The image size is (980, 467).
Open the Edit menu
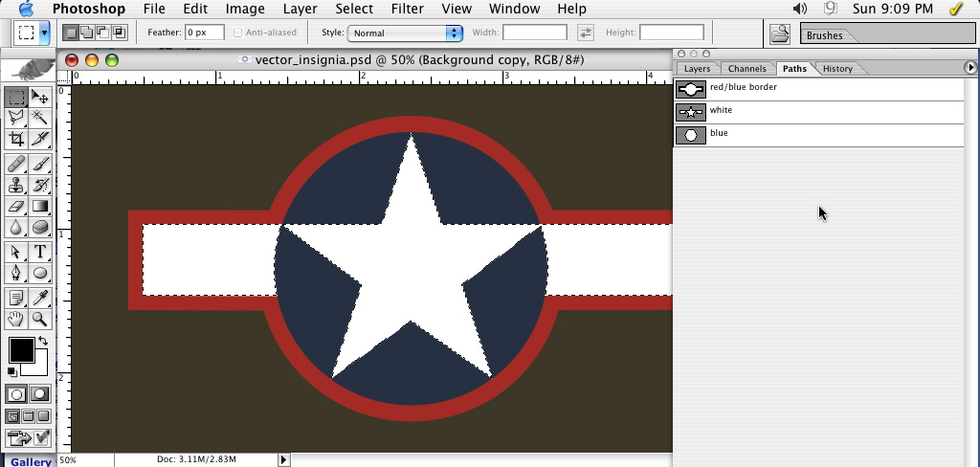(195, 9)
